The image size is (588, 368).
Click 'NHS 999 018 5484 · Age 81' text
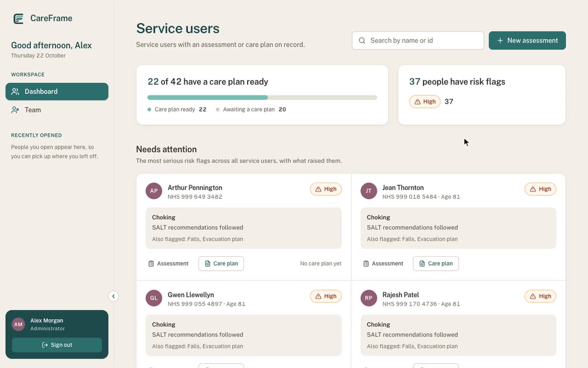point(421,197)
